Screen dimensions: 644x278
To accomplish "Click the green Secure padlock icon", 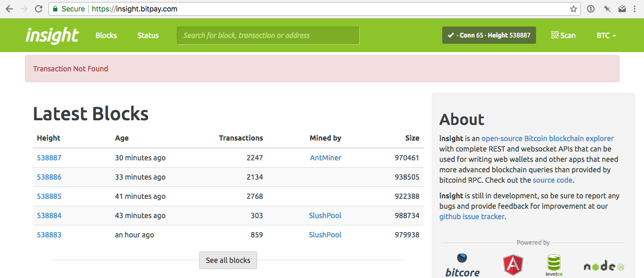I will 55,9.
